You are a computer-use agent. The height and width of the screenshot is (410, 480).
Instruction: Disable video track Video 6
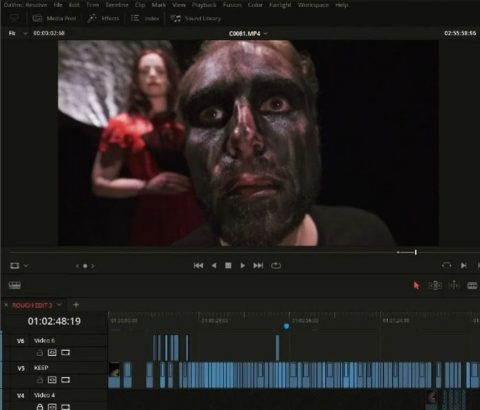click(66, 352)
